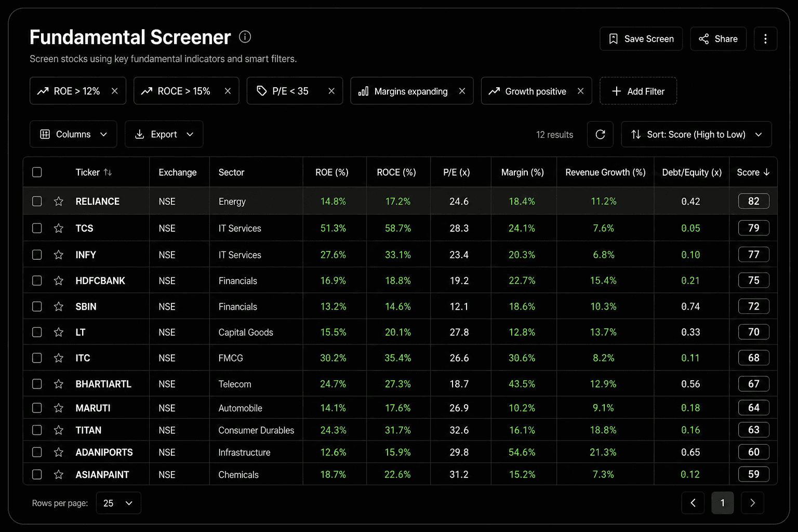Go to the next page
The image size is (798, 532).
[x=752, y=503]
